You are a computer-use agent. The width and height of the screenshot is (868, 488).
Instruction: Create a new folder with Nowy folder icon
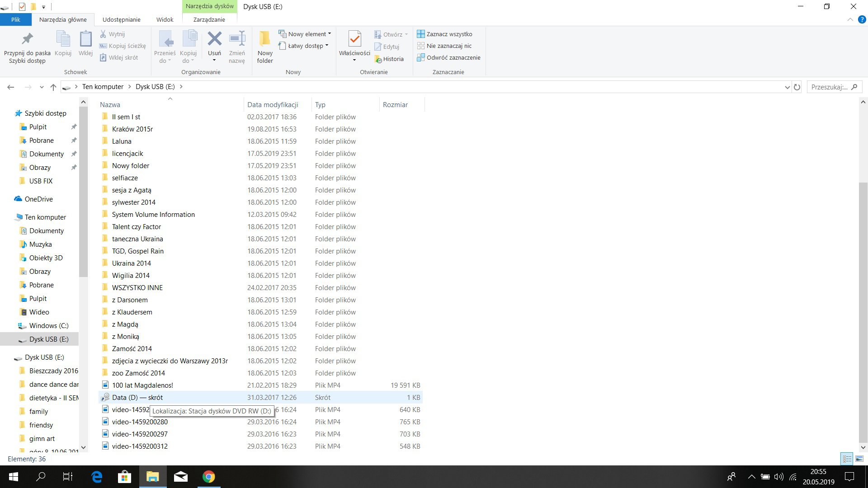pyautogui.click(x=265, y=39)
